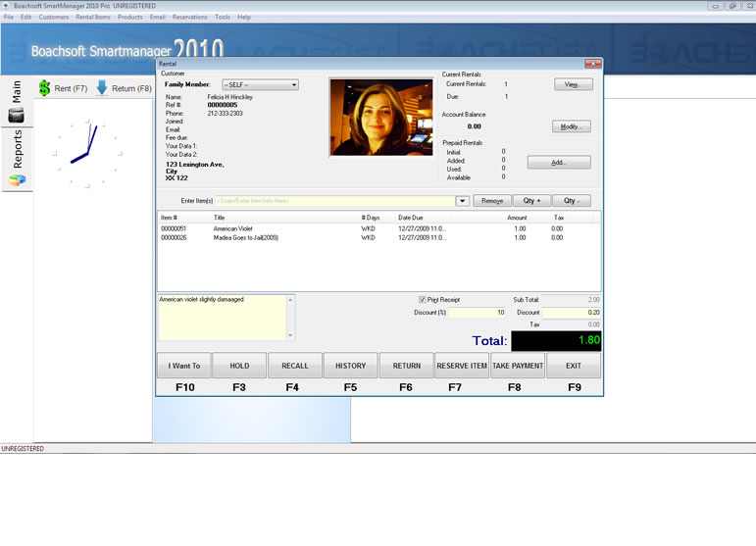Open the Family Member dropdown
Screen dimensions: 756x546
260,85
